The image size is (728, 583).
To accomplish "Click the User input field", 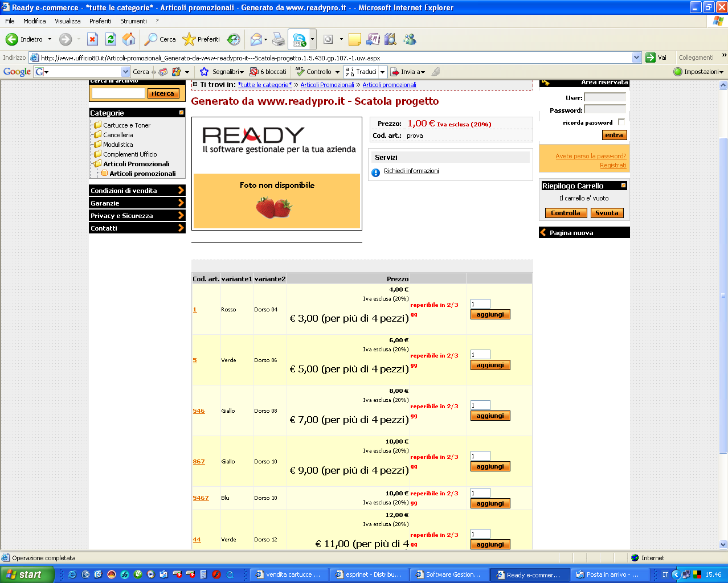I will pyautogui.click(x=605, y=97).
